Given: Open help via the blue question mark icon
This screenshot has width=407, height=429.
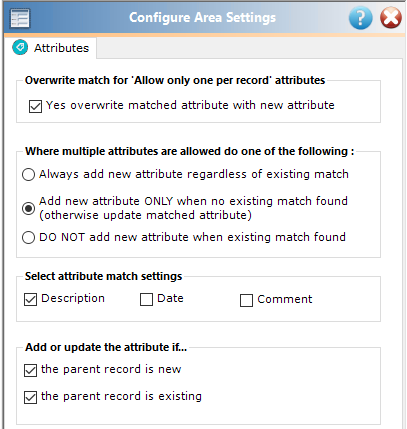Looking at the screenshot, I should pos(360,18).
